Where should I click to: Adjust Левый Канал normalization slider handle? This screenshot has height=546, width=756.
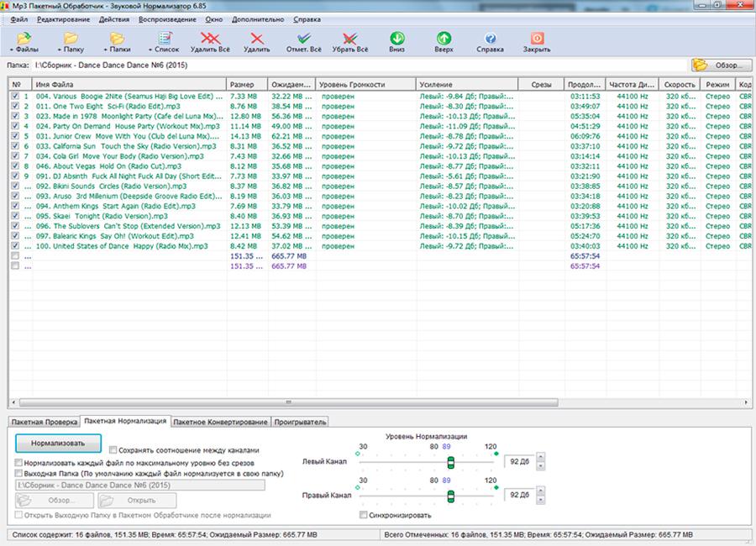(x=450, y=463)
